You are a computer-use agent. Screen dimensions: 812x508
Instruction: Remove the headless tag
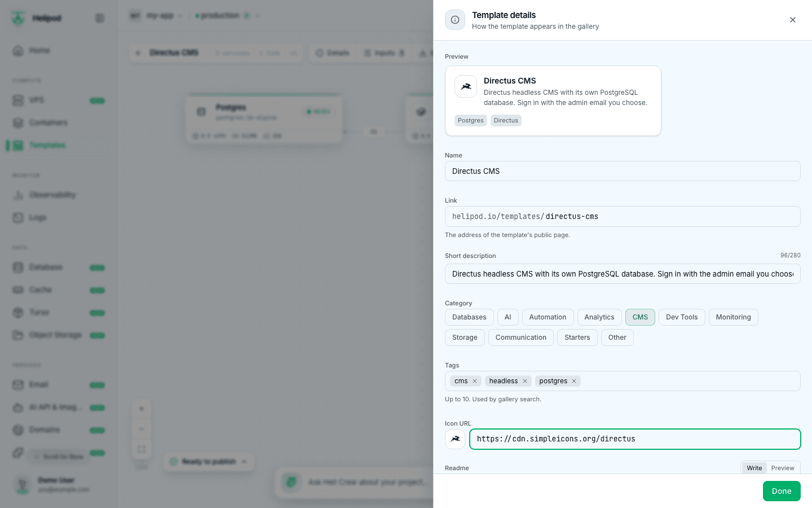525,381
